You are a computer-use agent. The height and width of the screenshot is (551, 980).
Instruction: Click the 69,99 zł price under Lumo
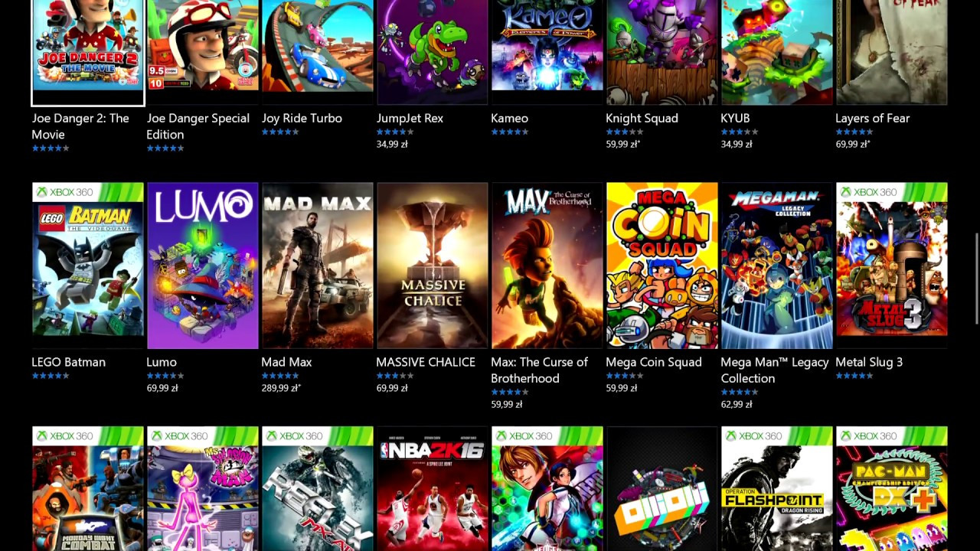(162, 388)
